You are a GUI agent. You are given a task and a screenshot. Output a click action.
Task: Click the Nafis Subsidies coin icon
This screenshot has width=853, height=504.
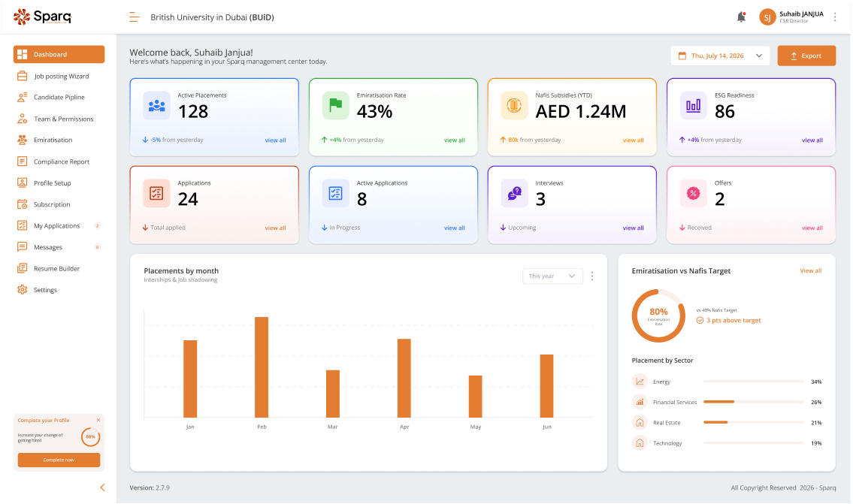click(514, 105)
